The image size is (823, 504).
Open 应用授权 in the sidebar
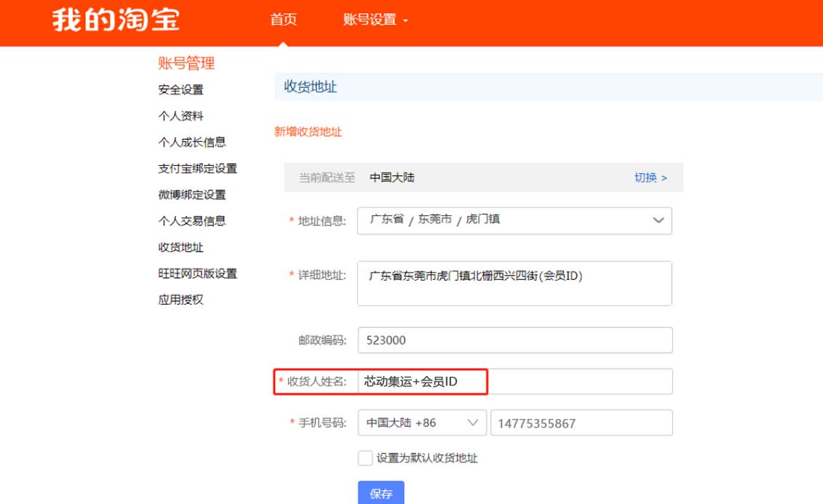[x=180, y=300]
